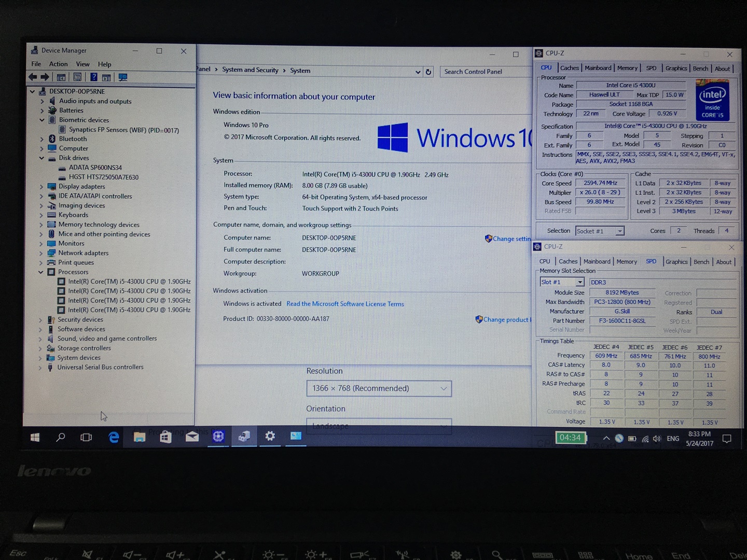The image size is (747, 560).
Task: Expand the Display adapters node
Action: 41,187
